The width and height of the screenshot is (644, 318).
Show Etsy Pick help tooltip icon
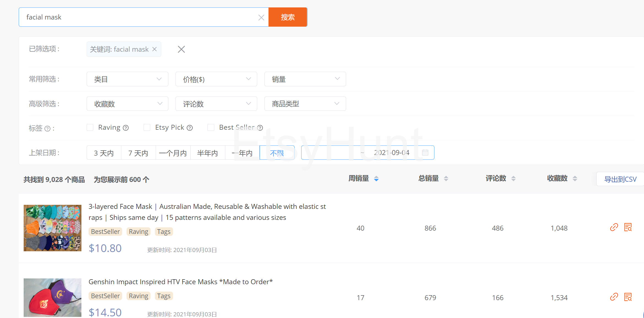[x=190, y=128]
